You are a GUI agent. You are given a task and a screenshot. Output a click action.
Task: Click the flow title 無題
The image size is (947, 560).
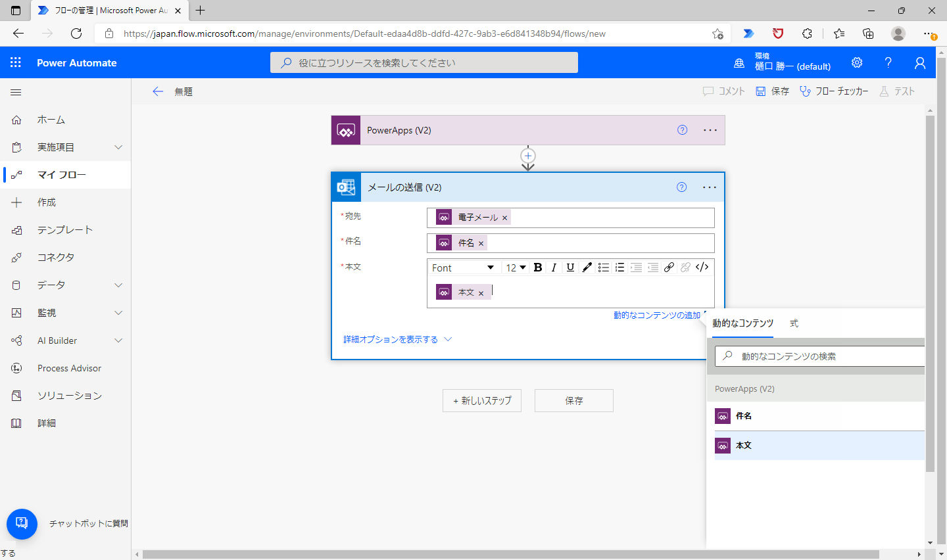(183, 92)
